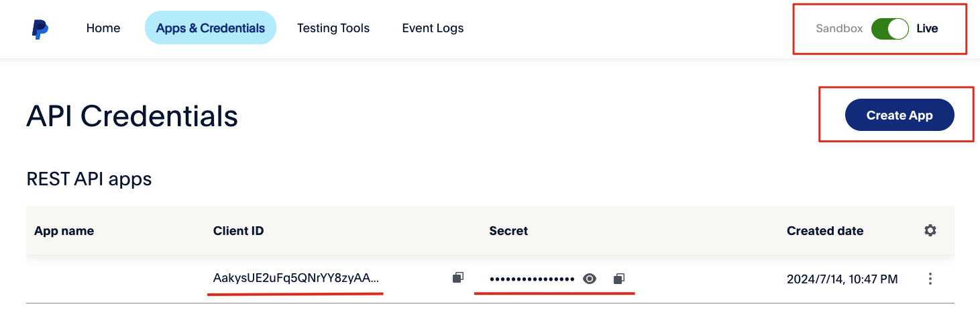Click the App name column header
The image size is (980, 327).
[64, 231]
